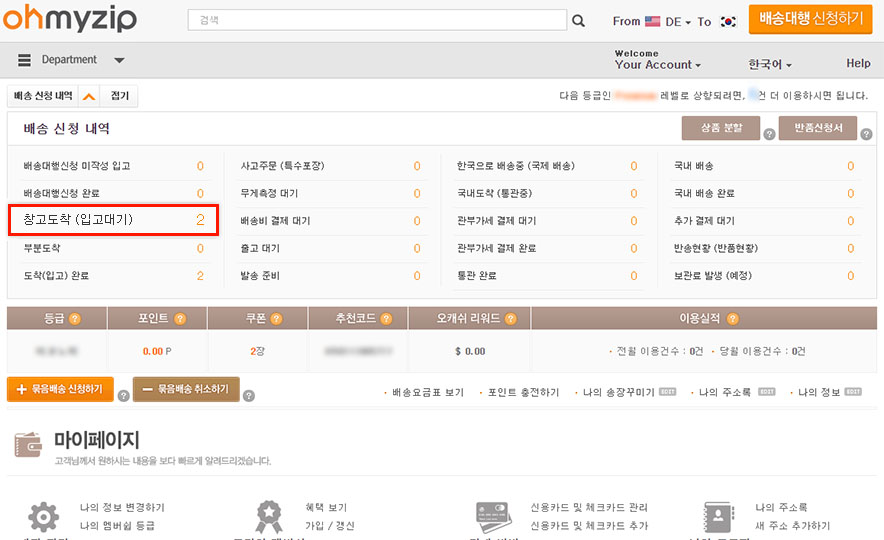
Task: Click the help icon next to 오캐쉬 리워드
Action: point(509,319)
